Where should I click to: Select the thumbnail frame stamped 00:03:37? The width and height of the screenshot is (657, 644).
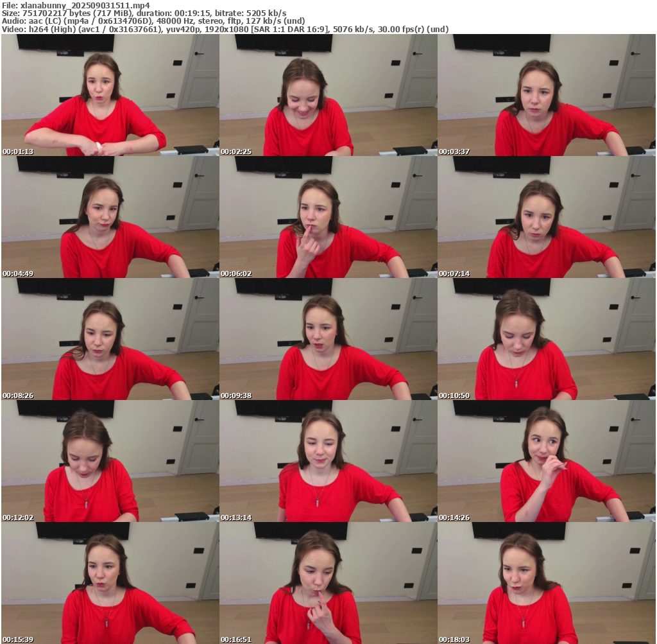(547, 95)
